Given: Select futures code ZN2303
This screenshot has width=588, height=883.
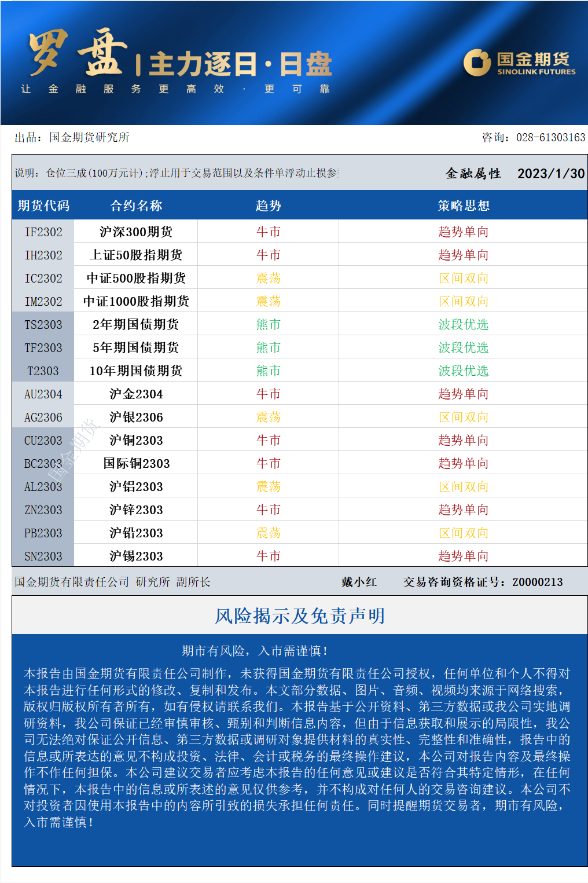Looking at the screenshot, I should (x=43, y=510).
